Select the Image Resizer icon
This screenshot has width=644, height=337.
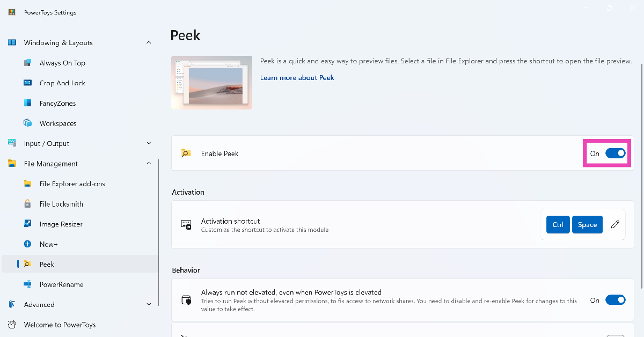point(28,224)
